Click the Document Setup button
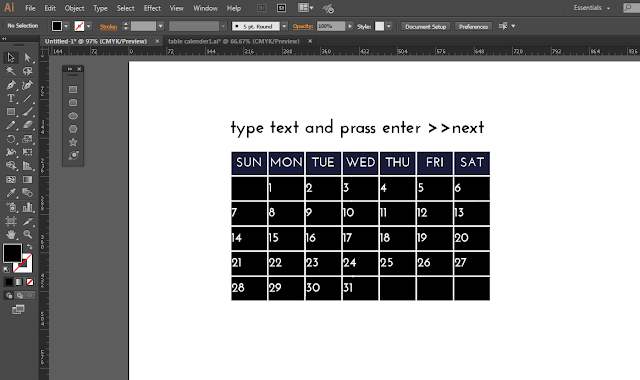Viewport: 640px width, 380px height. 425,27
